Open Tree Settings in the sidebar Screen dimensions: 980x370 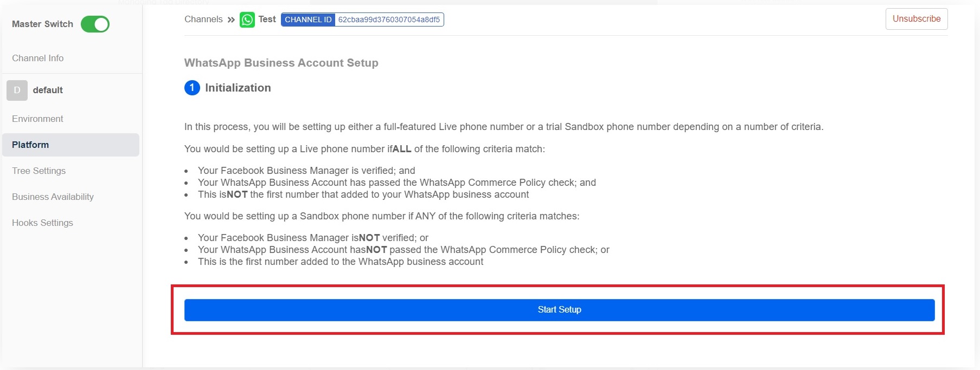pyautogui.click(x=39, y=171)
